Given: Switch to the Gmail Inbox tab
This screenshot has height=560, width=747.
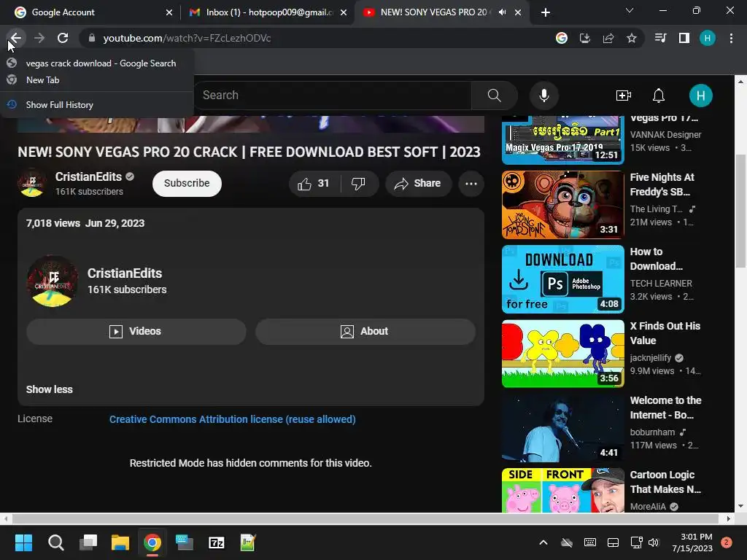Looking at the screenshot, I should pyautogui.click(x=268, y=12).
